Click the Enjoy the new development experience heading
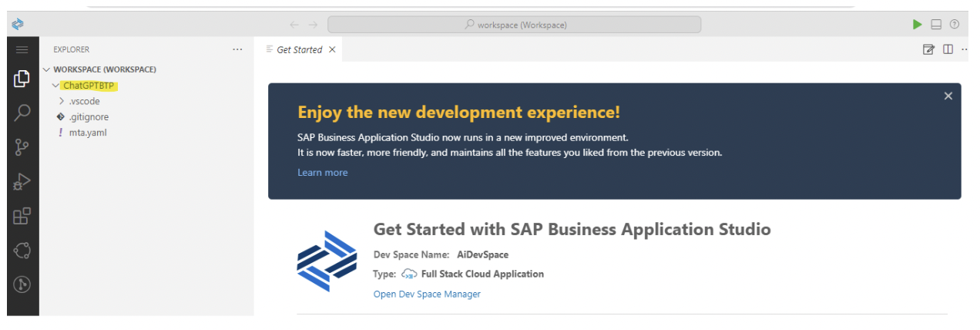Screen dimensions: 980x330 tap(458, 113)
